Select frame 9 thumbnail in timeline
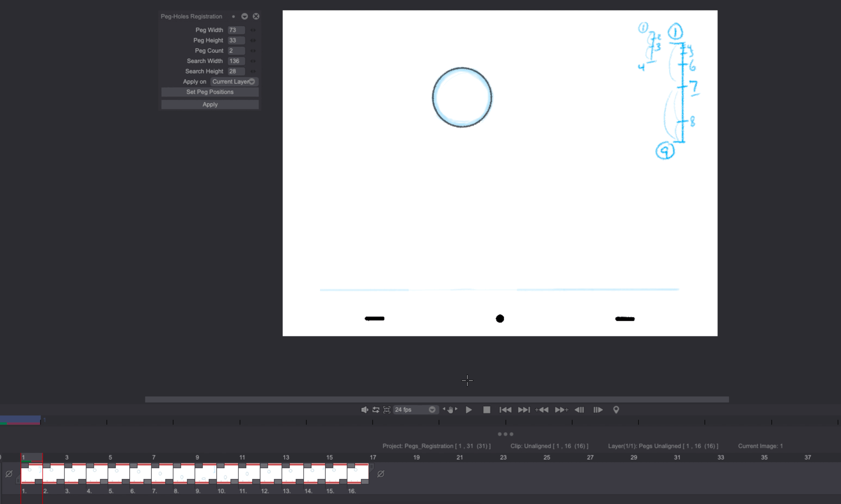 coord(205,473)
